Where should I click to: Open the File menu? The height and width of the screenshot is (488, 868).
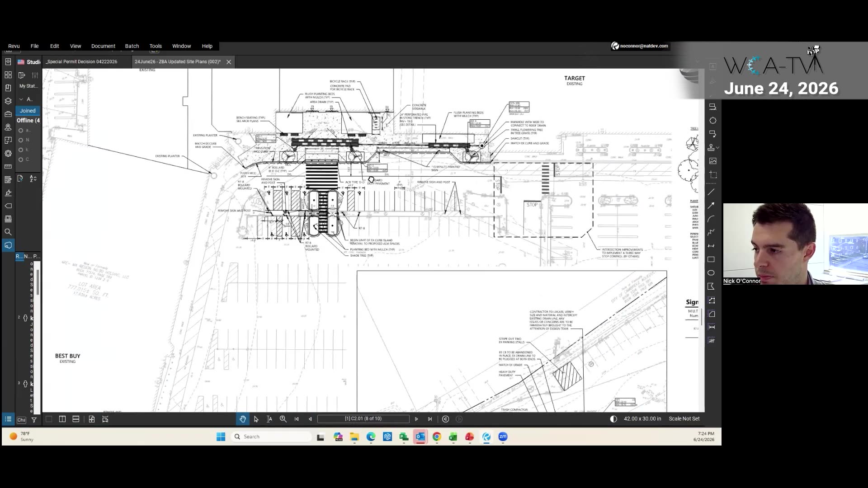(34, 46)
